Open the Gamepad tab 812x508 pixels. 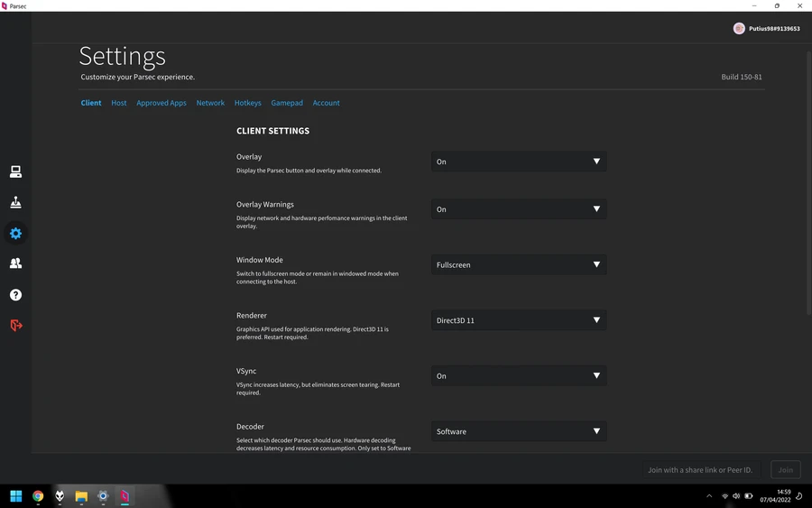pyautogui.click(x=287, y=103)
